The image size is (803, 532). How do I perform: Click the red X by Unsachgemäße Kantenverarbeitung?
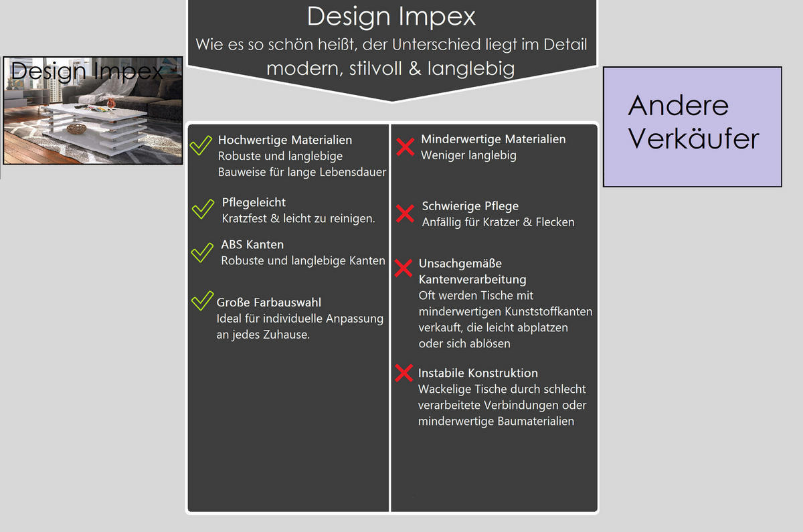404,268
